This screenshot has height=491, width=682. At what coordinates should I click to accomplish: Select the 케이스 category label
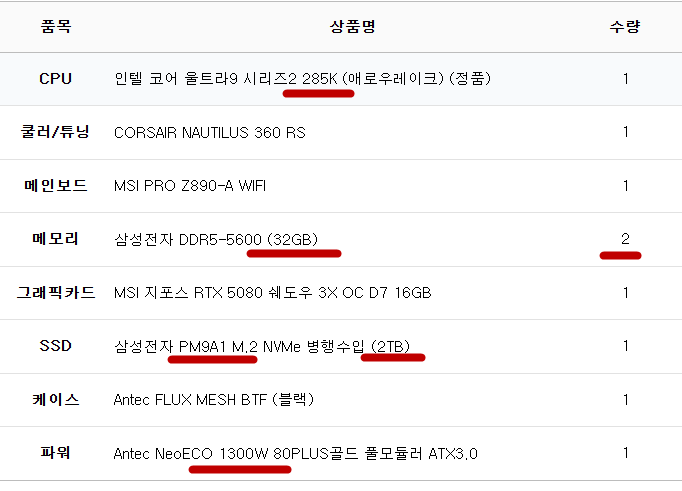56,400
